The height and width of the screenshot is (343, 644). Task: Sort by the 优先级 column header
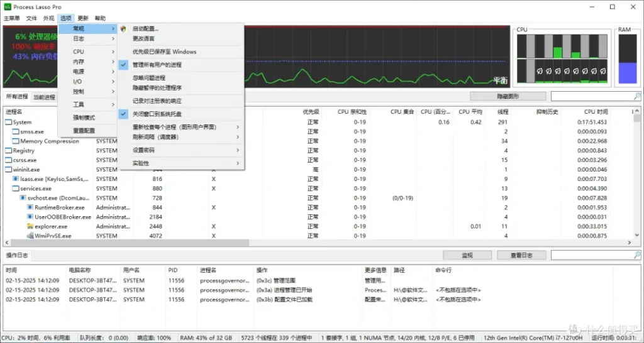coord(311,112)
